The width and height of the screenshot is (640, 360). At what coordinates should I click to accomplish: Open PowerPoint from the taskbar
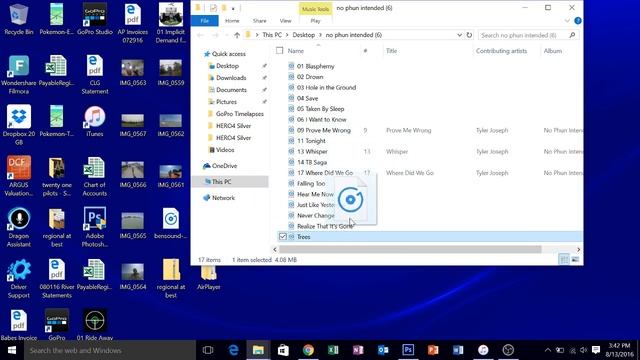click(x=433, y=350)
